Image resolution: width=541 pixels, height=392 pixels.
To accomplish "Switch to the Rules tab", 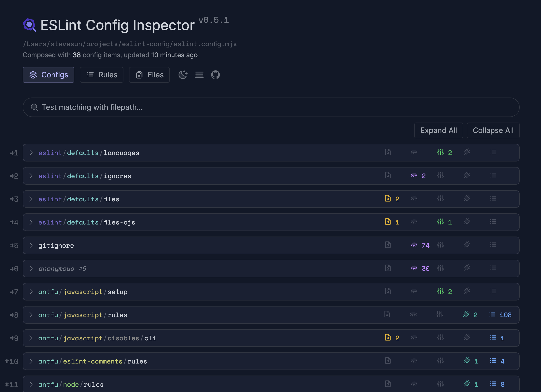I will coord(102,75).
